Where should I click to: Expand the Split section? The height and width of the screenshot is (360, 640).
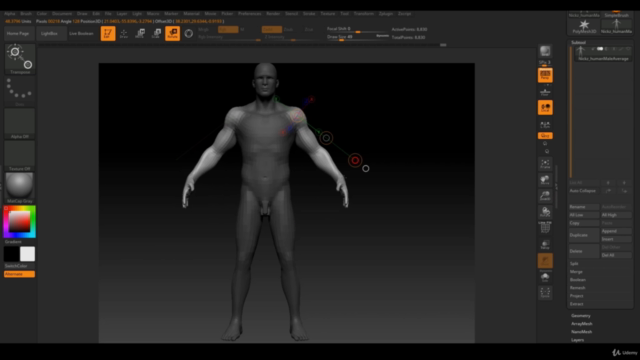click(574, 264)
